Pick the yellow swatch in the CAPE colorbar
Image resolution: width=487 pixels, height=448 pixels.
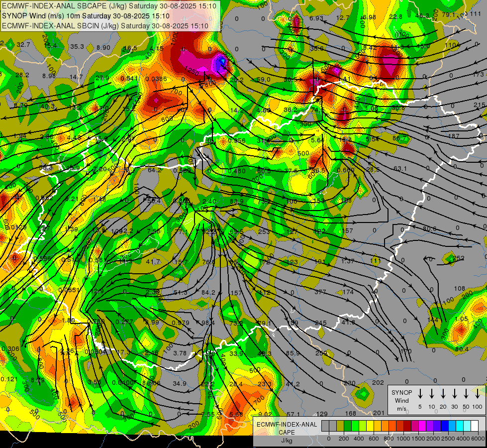point(370,426)
